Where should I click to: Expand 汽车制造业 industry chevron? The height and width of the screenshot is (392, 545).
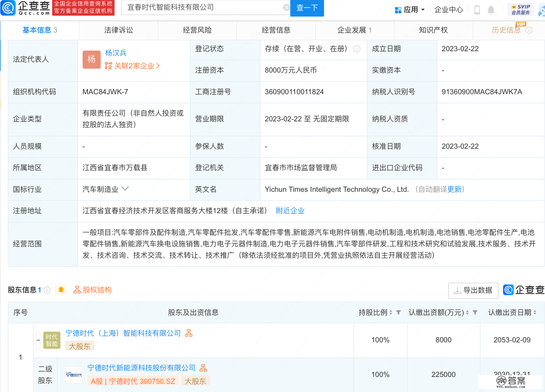click(x=125, y=189)
